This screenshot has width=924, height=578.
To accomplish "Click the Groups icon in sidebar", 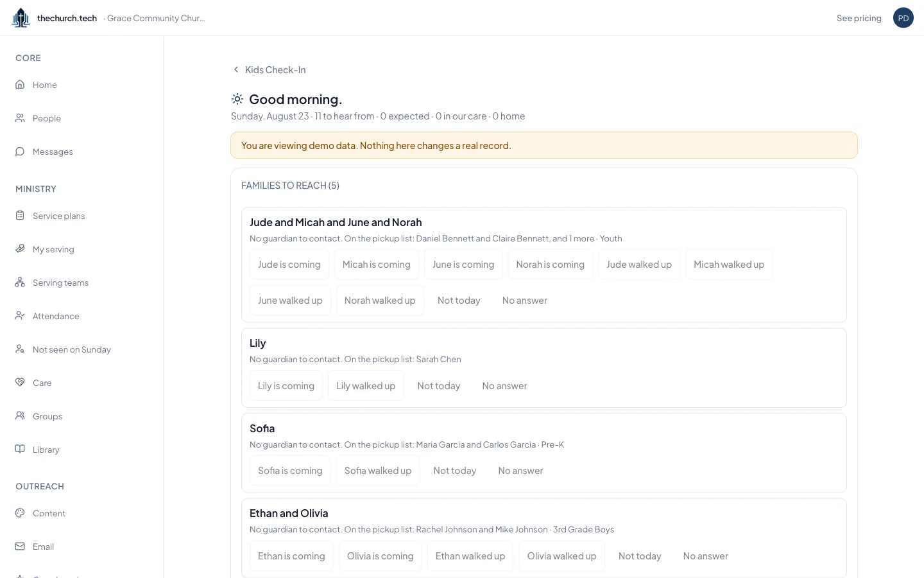I will coord(20,416).
